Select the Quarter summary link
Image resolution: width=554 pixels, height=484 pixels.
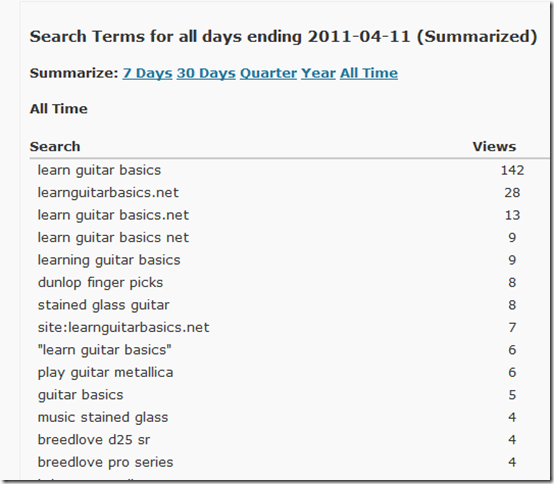(269, 73)
